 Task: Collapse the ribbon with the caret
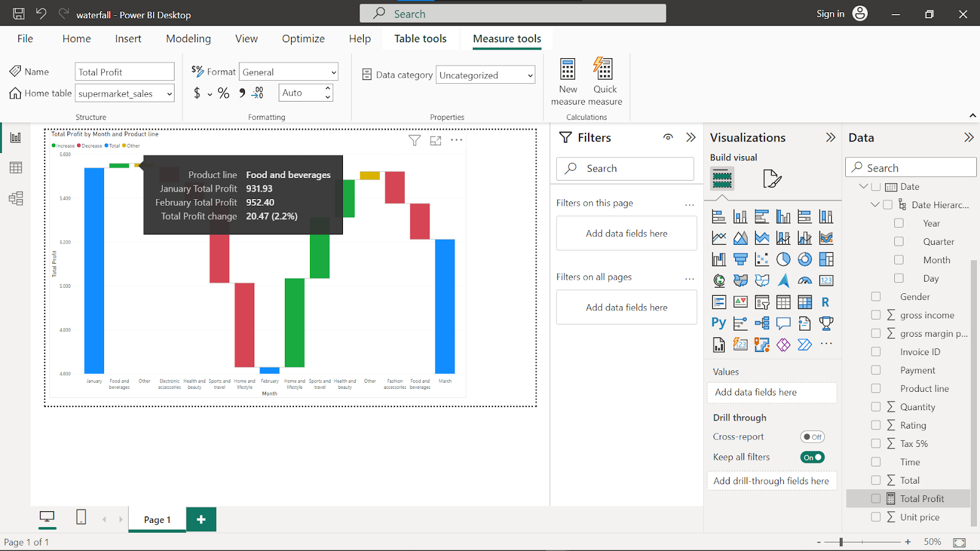click(973, 116)
